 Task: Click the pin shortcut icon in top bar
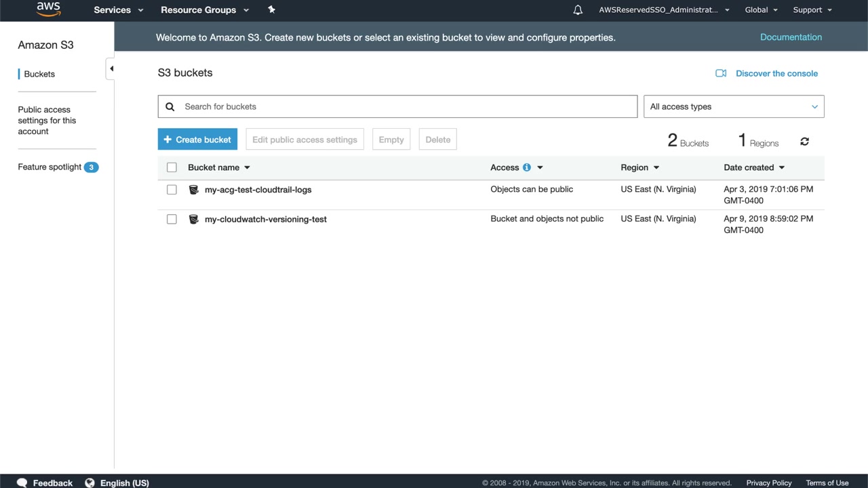pos(272,9)
